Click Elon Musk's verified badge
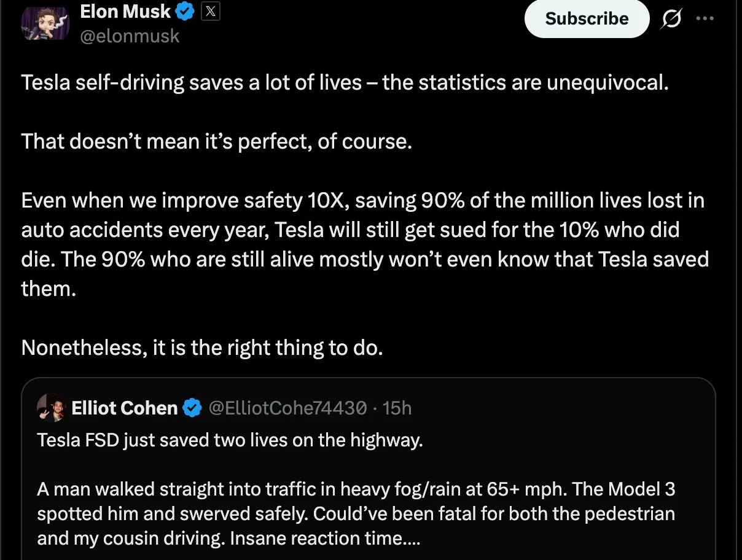This screenshot has width=742, height=560. click(185, 10)
